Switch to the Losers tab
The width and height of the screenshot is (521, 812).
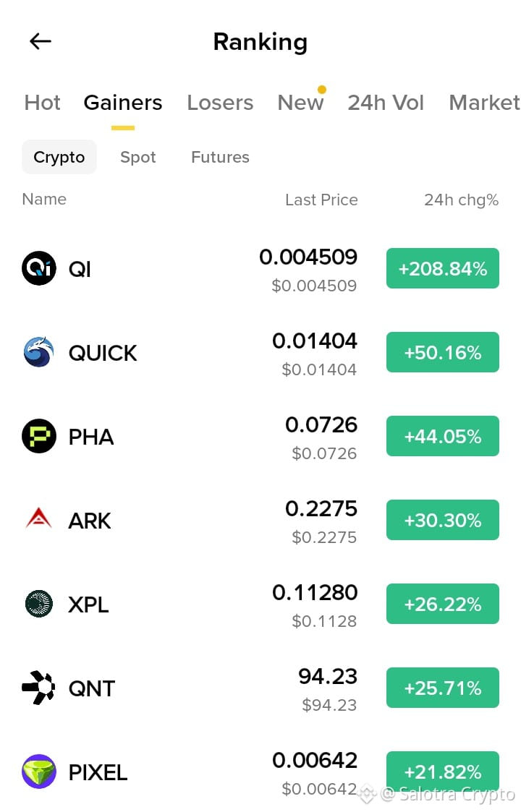[x=220, y=103]
